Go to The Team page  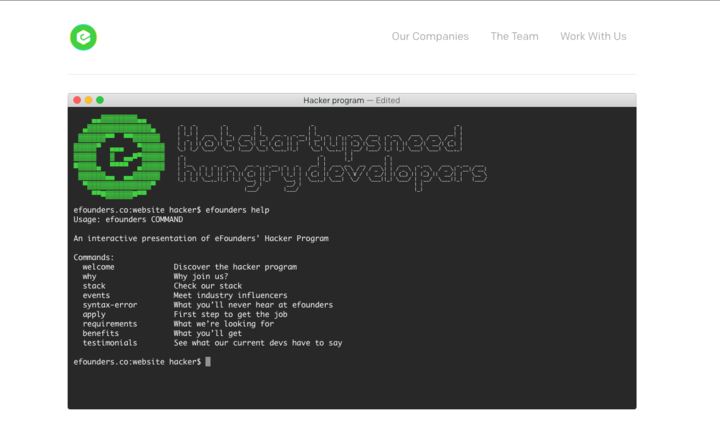tap(514, 36)
